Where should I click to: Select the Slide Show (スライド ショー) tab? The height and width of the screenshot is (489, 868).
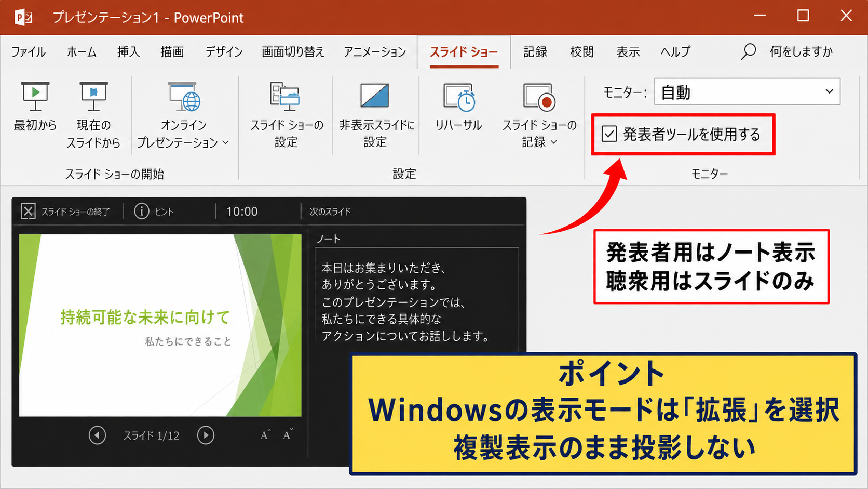(x=464, y=52)
